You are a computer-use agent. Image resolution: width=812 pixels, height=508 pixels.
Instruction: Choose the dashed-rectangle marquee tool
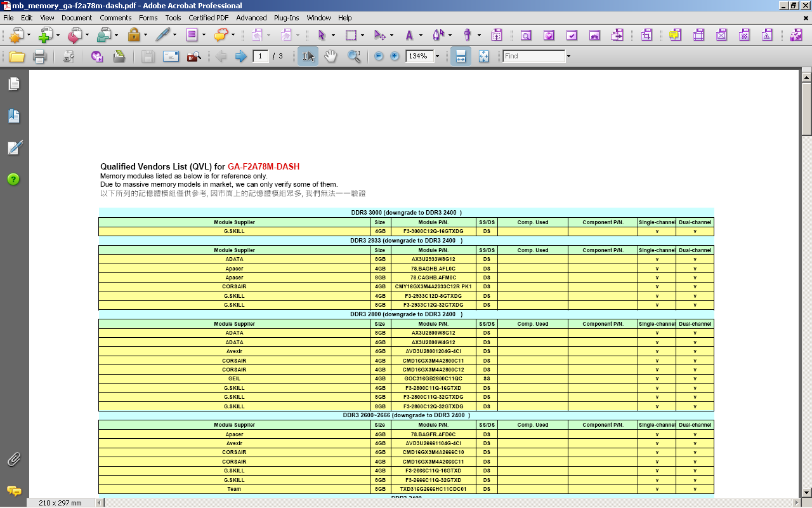[351, 35]
